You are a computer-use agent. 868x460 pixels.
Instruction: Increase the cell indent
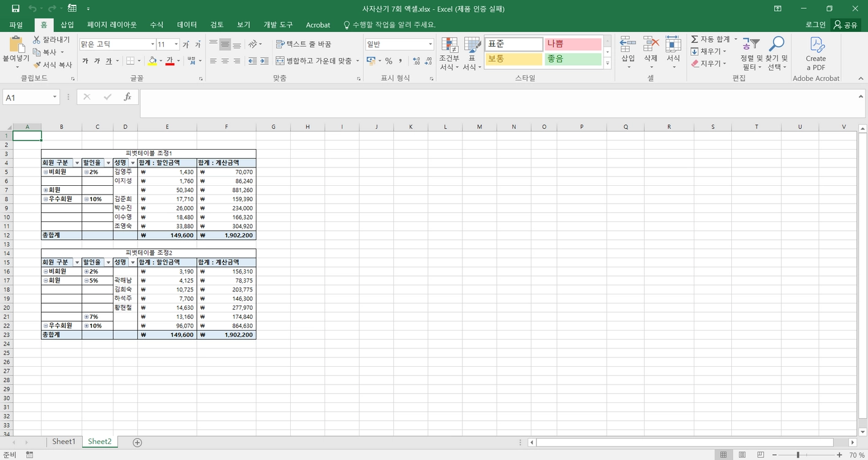tap(264, 61)
